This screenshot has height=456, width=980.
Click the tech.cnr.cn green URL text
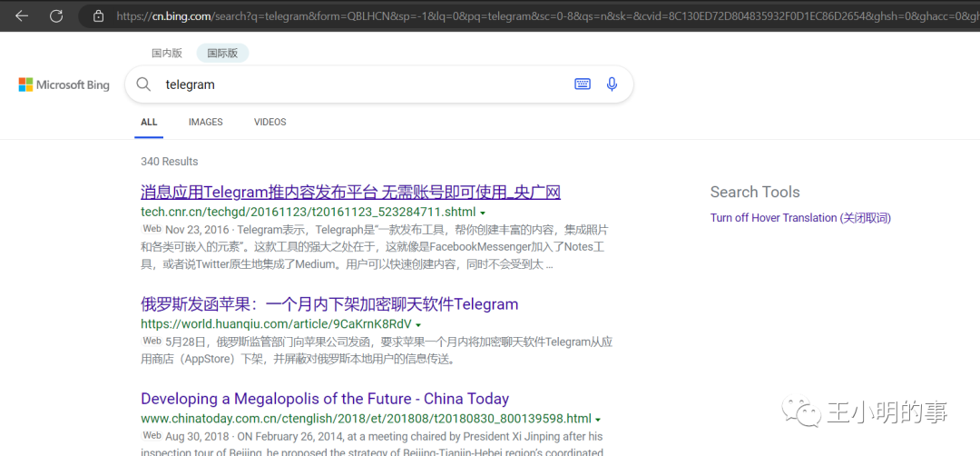click(309, 212)
